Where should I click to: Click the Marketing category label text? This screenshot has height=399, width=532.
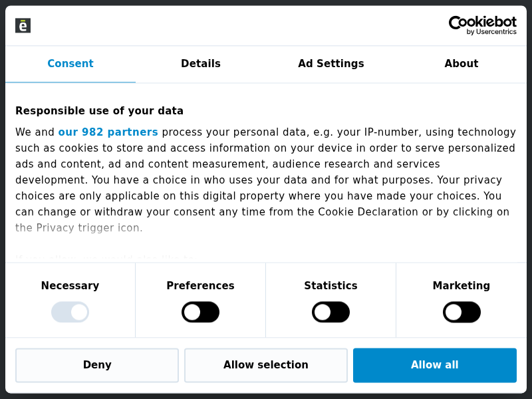click(462, 286)
